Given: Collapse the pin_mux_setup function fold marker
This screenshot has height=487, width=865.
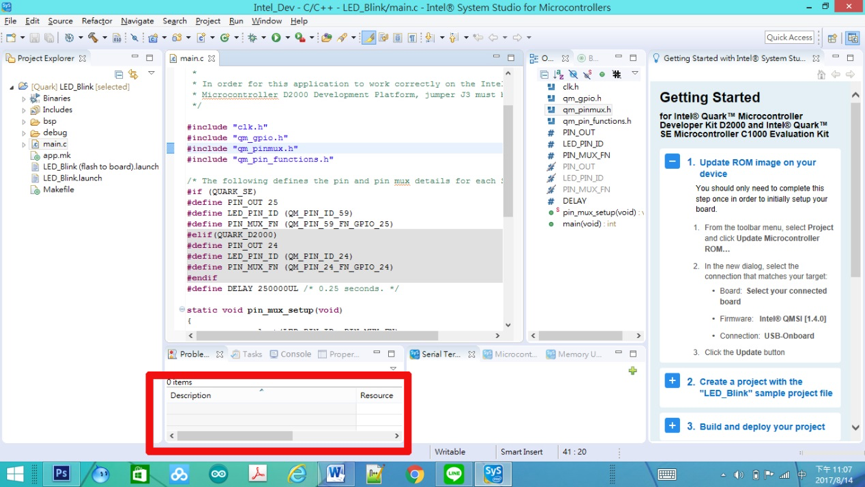Looking at the screenshot, I should click(181, 309).
